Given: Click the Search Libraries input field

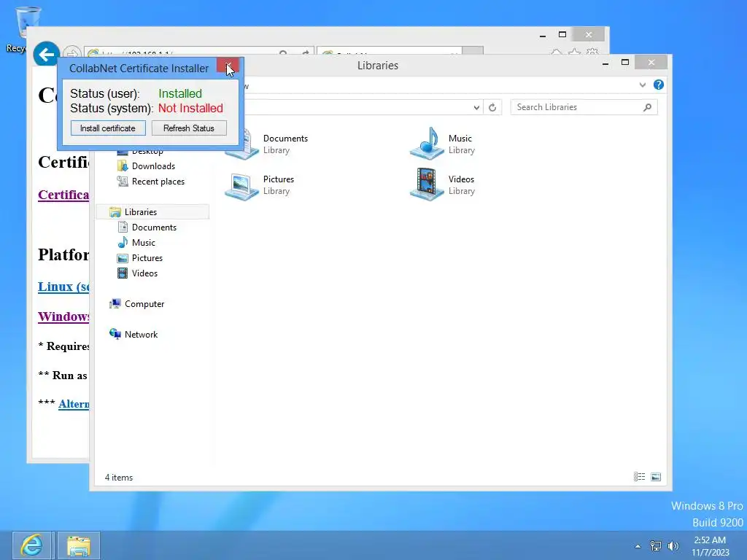Looking at the screenshot, I should point(576,107).
